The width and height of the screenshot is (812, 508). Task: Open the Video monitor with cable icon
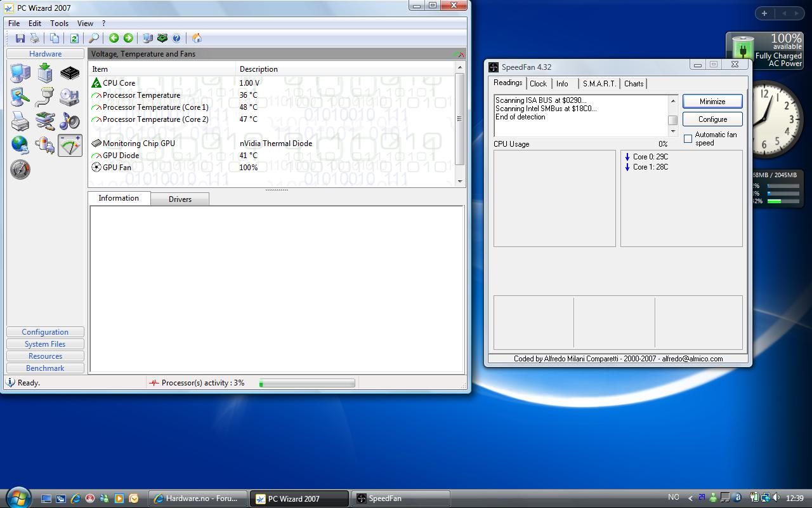[x=20, y=97]
